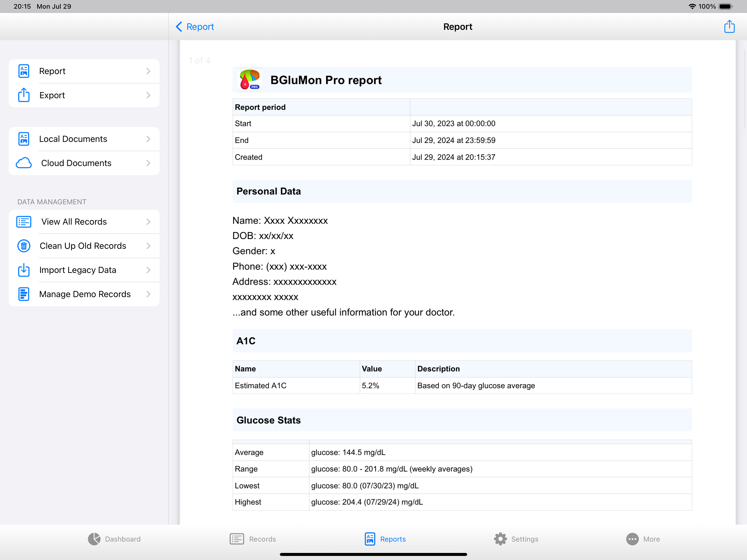
Task: Expand the Report row chevron
Action: [148, 71]
